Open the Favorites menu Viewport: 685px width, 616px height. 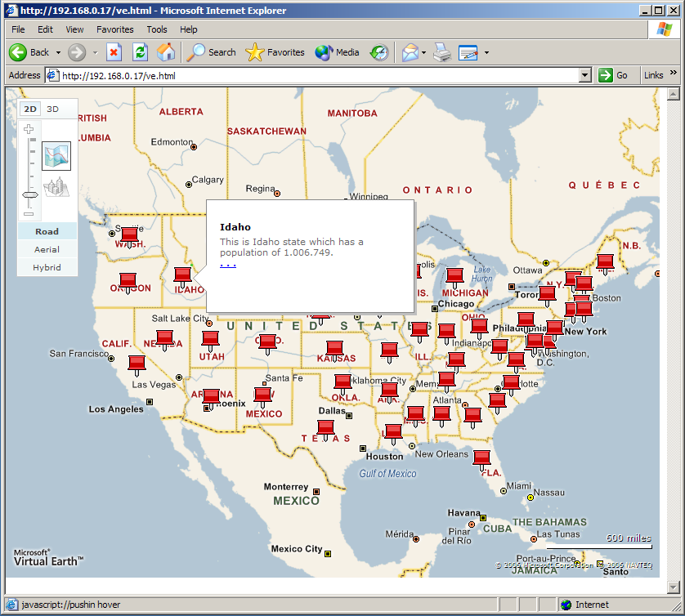click(114, 29)
